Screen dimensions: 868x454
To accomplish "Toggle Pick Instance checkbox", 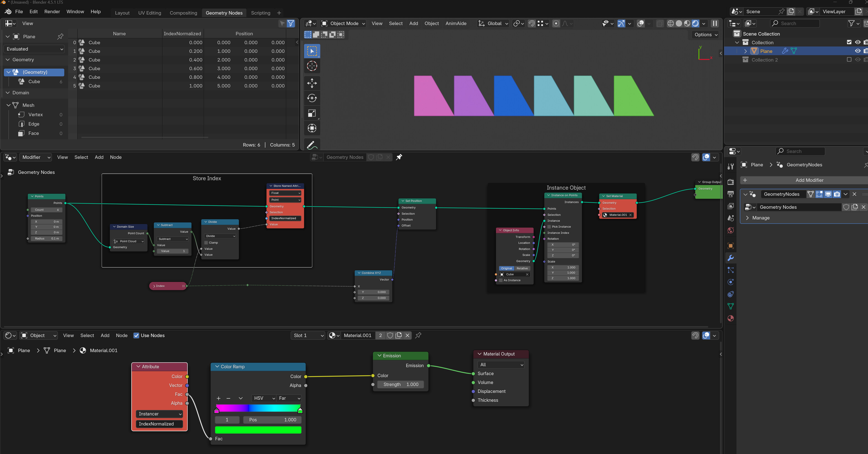I will [x=549, y=227].
